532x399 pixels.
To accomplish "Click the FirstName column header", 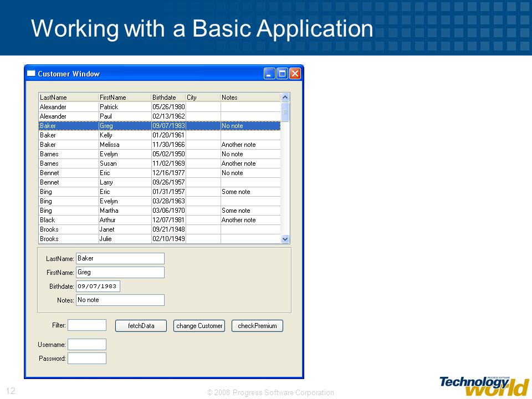I will [x=125, y=98].
